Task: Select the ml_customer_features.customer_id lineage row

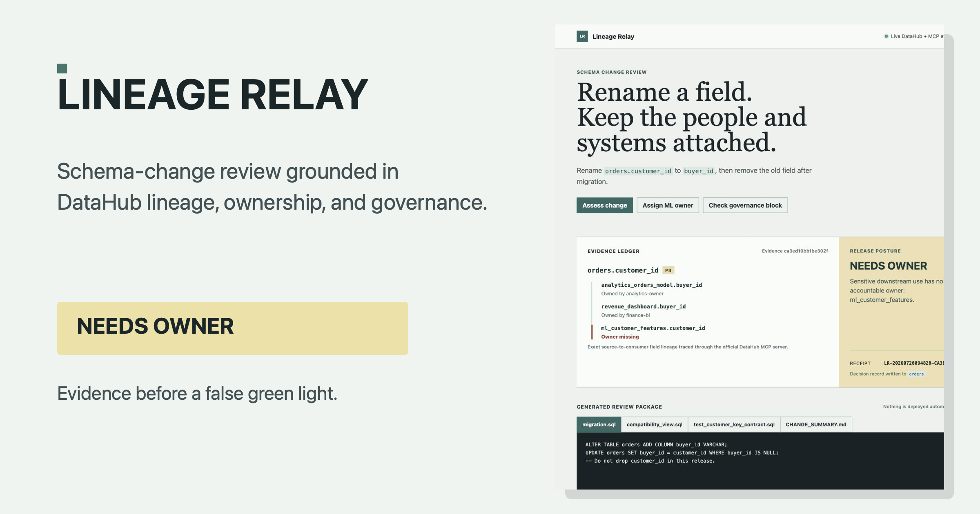Action: tap(653, 328)
